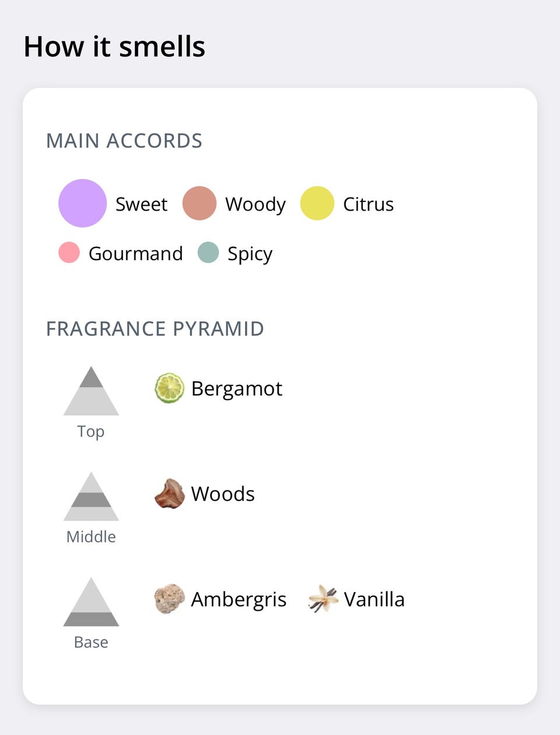Click the Ambergris stone icon
This screenshot has height=735, width=560.
[x=169, y=599]
